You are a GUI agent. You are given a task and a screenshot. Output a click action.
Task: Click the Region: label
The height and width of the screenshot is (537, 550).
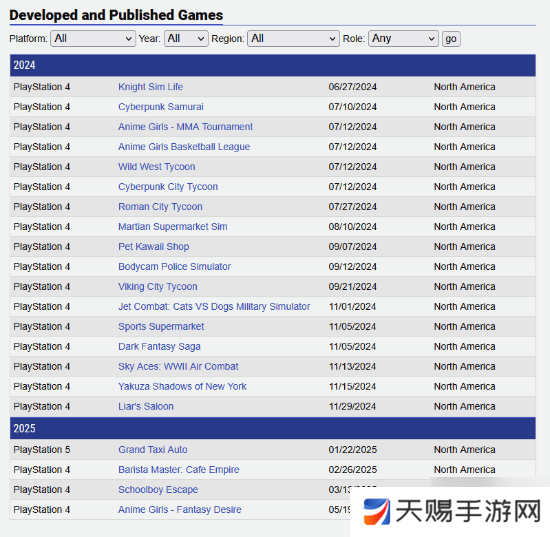pyautogui.click(x=228, y=39)
